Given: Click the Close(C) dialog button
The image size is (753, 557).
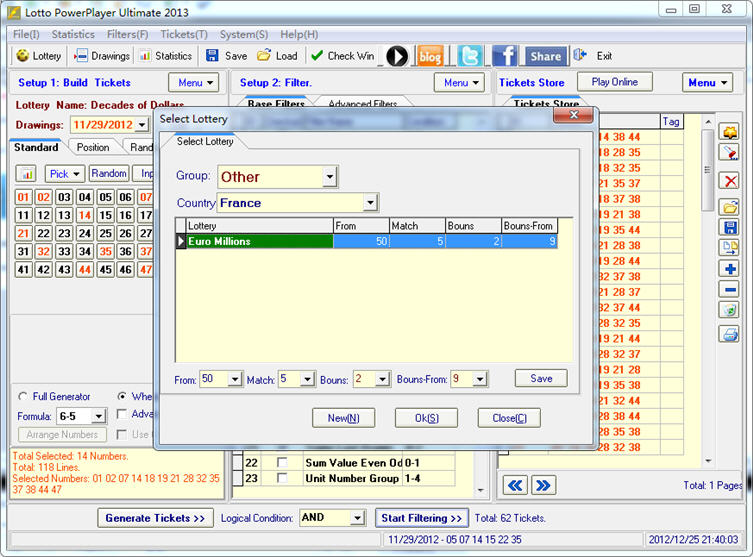Looking at the screenshot, I should (509, 418).
